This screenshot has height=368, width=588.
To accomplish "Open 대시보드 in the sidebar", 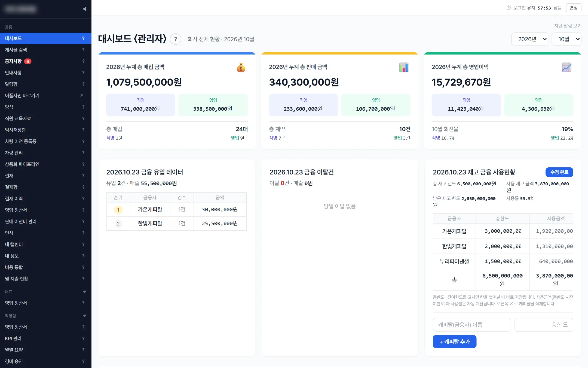I will point(46,38).
